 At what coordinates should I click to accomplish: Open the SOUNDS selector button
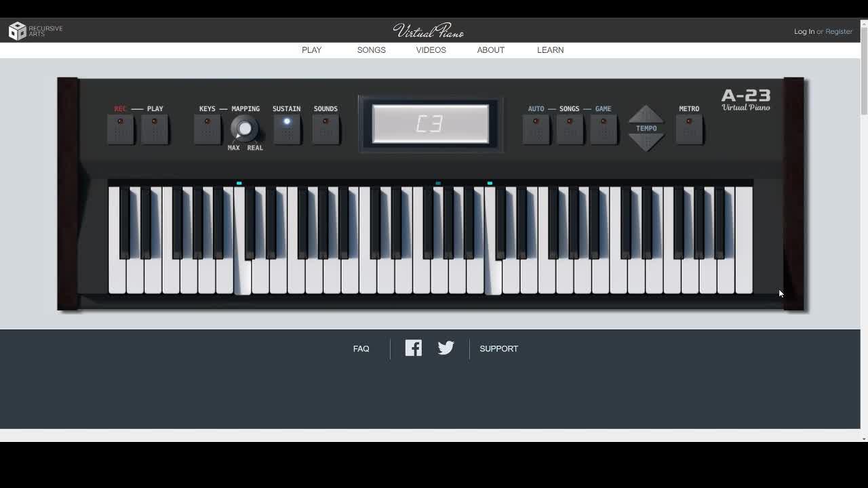pyautogui.click(x=325, y=129)
